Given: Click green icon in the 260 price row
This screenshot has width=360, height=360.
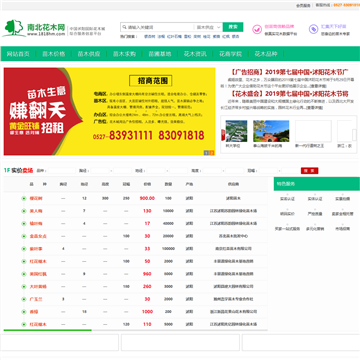Looking at the screenshot, I should 24,286.
